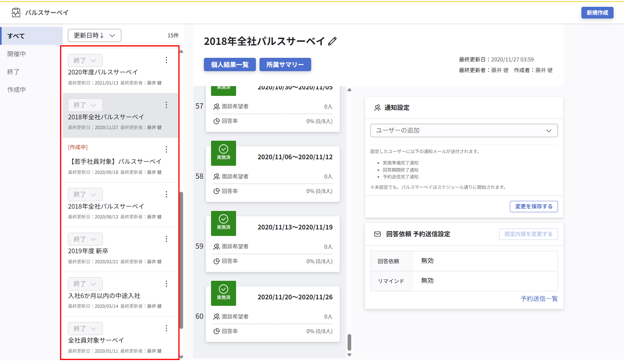Image resolution: width=624 pixels, height=364 pixels.
Task: Click 実施済 badge for 2020/11/20 round
Action: [x=223, y=293]
